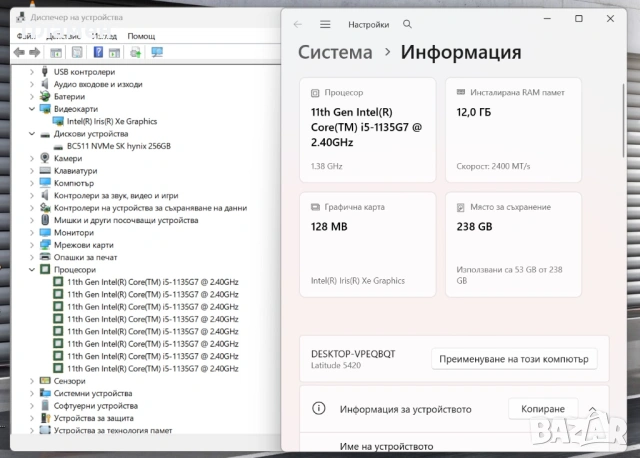640x458 pixels.
Task: Open the Settings hamburger navigation menu
Action: click(325, 24)
